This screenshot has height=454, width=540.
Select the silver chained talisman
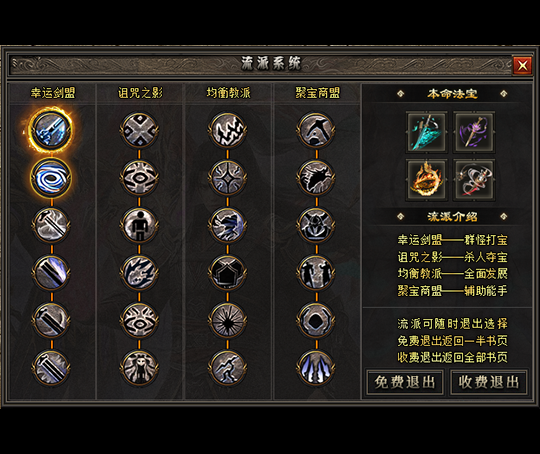coord(474,180)
